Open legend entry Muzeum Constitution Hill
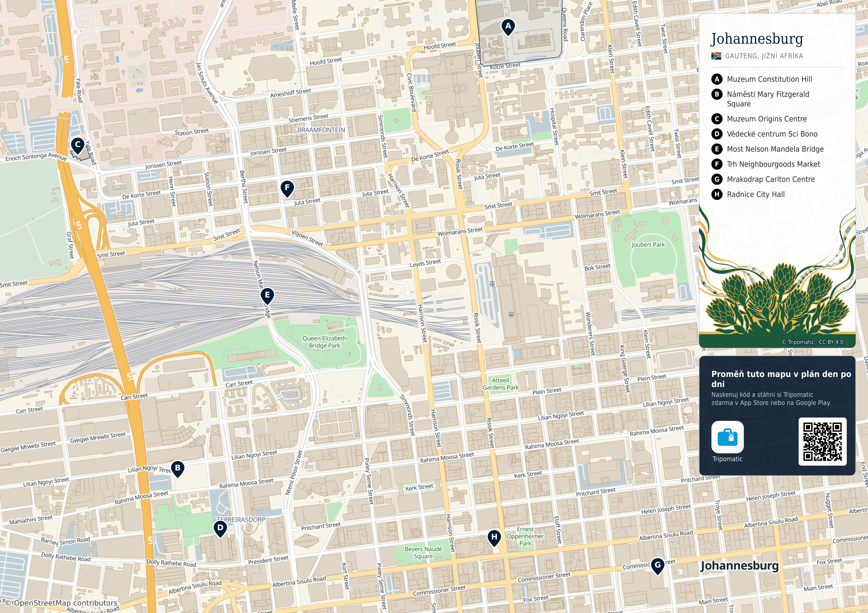This screenshot has height=613, width=868. [769, 79]
